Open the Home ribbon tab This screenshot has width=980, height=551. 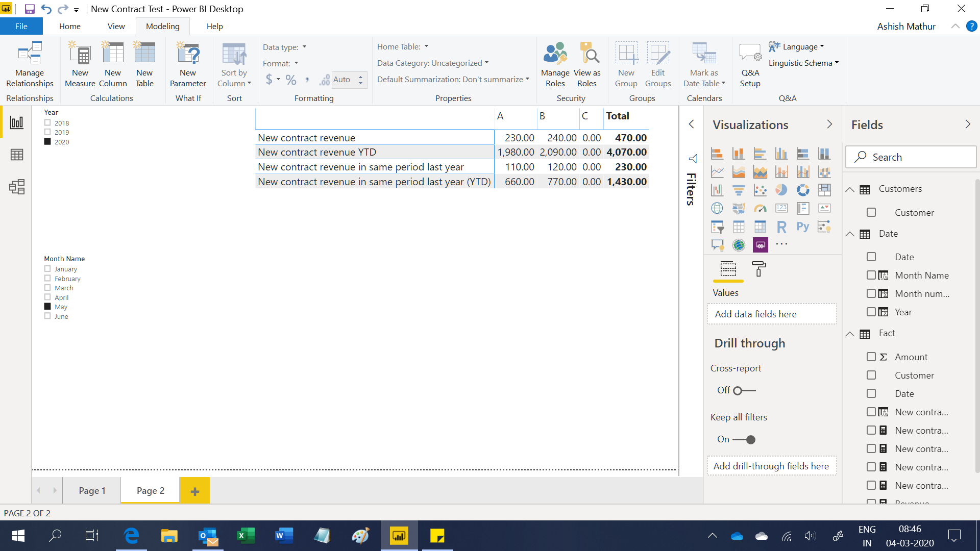pyautogui.click(x=69, y=26)
